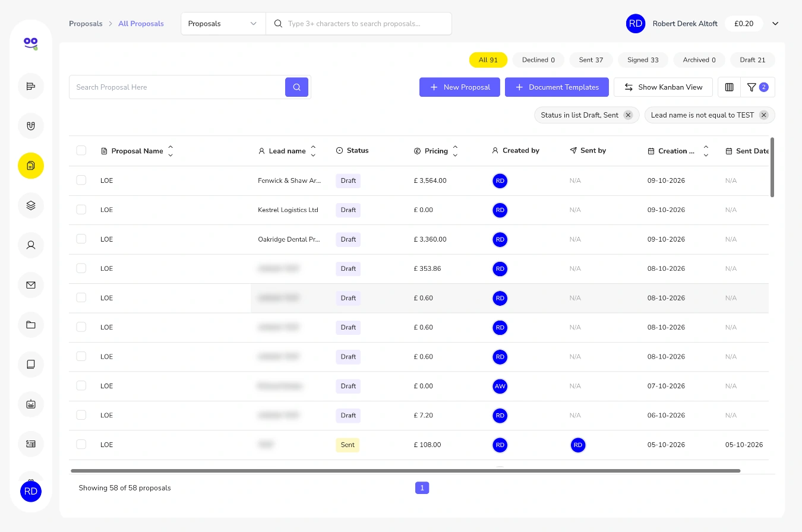The width and height of the screenshot is (802, 532).
Task: Open the money-list icon in the sidebar
Action: point(31,444)
